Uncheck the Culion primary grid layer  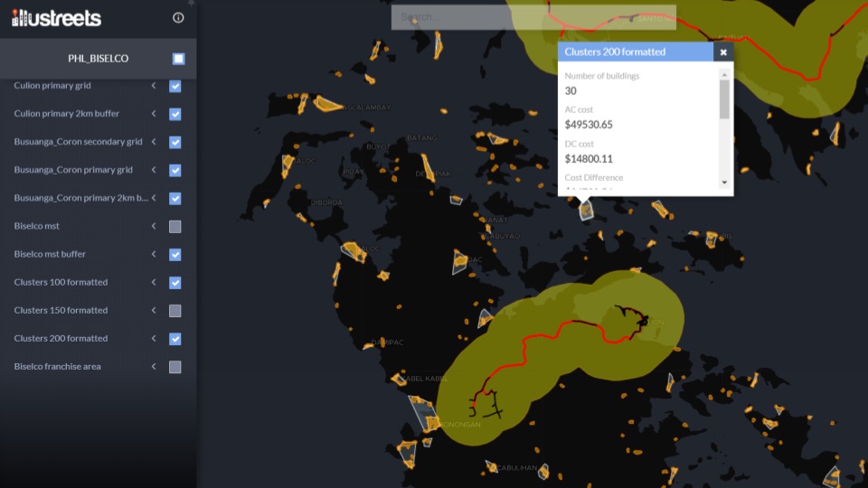coord(175,87)
